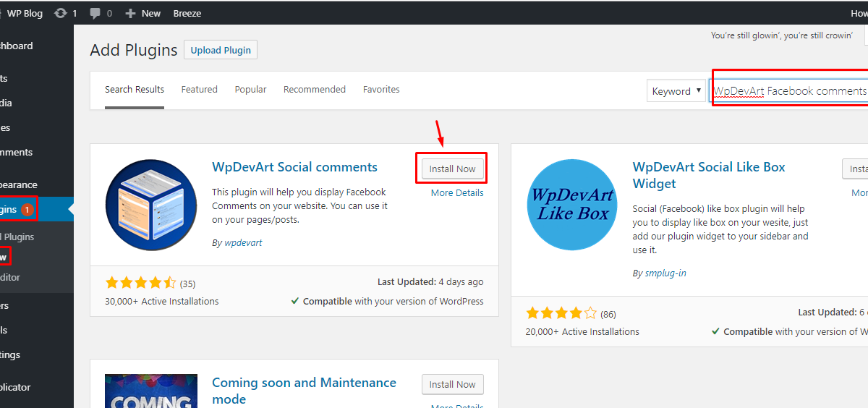Click 'Last Updated: 4 days ago' text

coord(430,282)
